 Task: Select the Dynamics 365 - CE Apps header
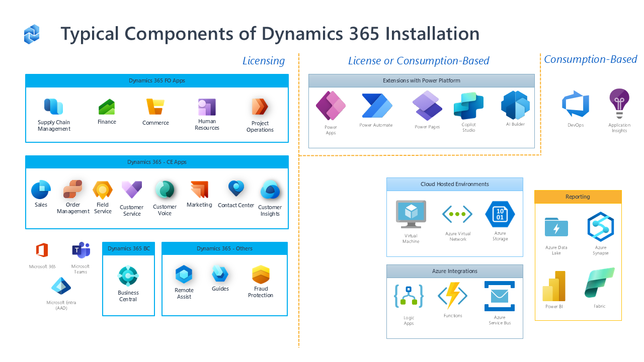pyautogui.click(x=156, y=162)
